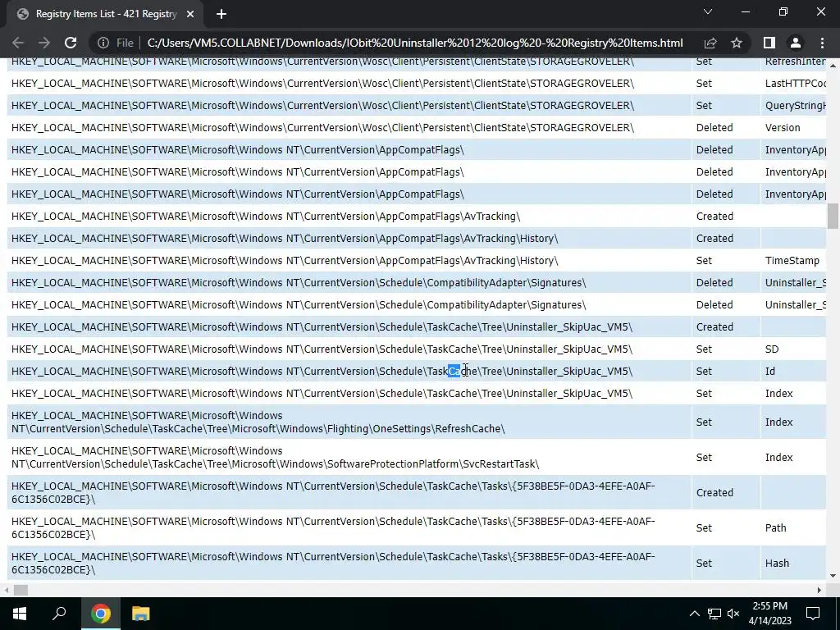
Task: Click 'SD' value cell for Uninstaller_SkipUac_VM5
Action: (771, 349)
